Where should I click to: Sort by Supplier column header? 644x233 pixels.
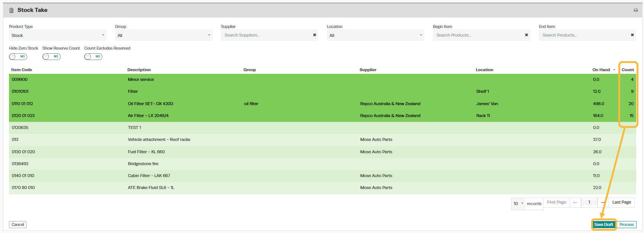coord(368,70)
